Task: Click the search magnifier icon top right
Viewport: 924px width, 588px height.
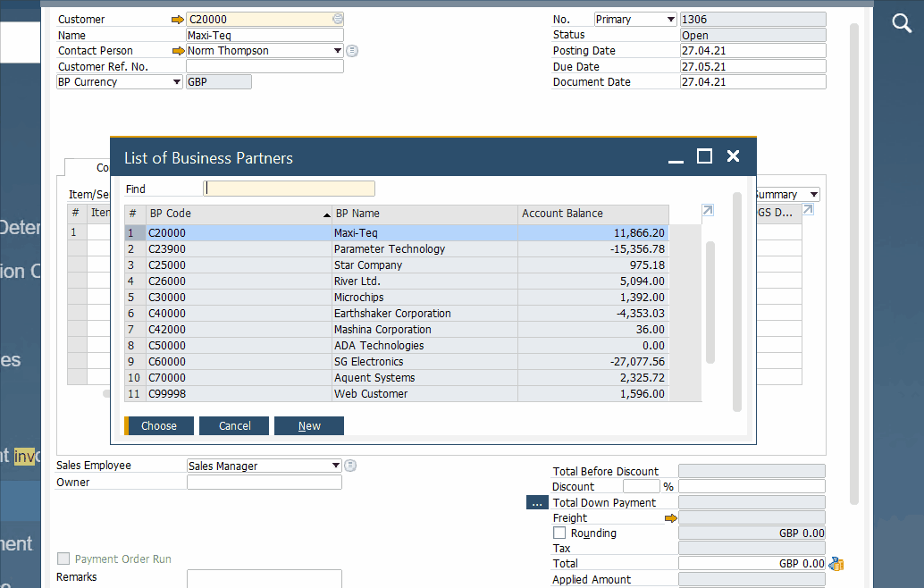Action: click(901, 23)
